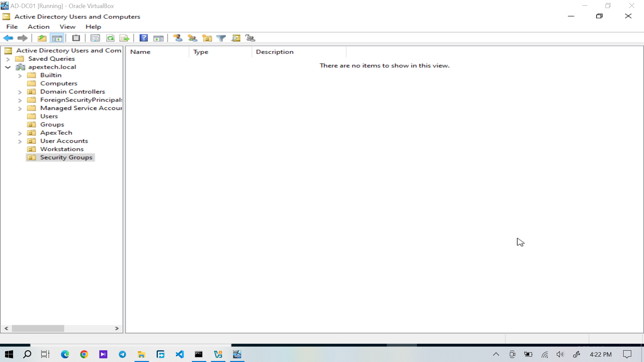Open File Explorer from the taskbar
Viewport: 644px width, 362px height.
click(x=142, y=354)
